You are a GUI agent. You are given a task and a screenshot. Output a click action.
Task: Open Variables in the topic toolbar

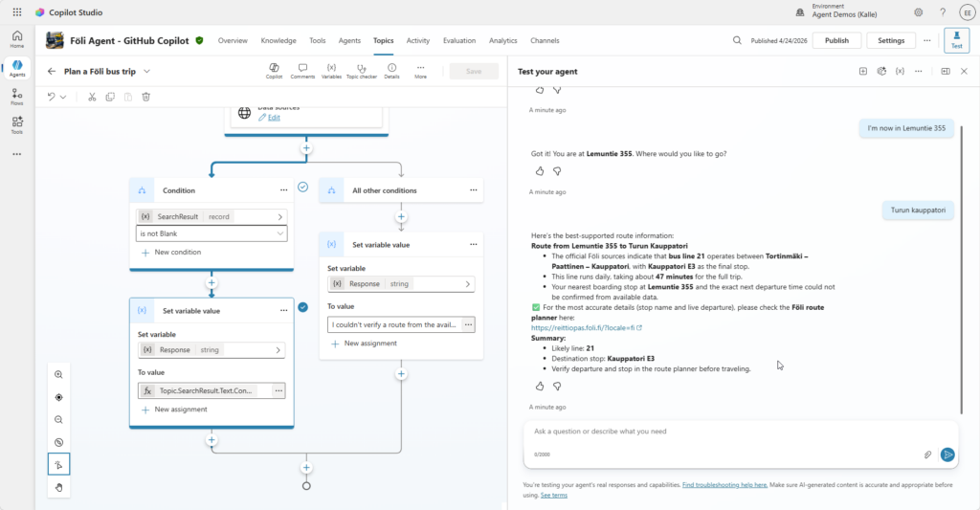tap(331, 71)
